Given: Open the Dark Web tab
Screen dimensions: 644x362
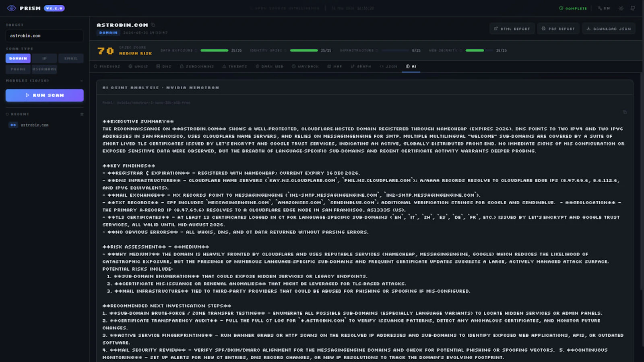Looking at the screenshot, I should (269, 66).
